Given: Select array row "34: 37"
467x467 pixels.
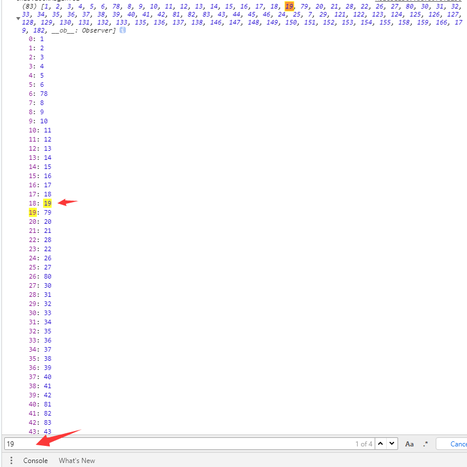Looking at the screenshot, I should [x=40, y=349].
